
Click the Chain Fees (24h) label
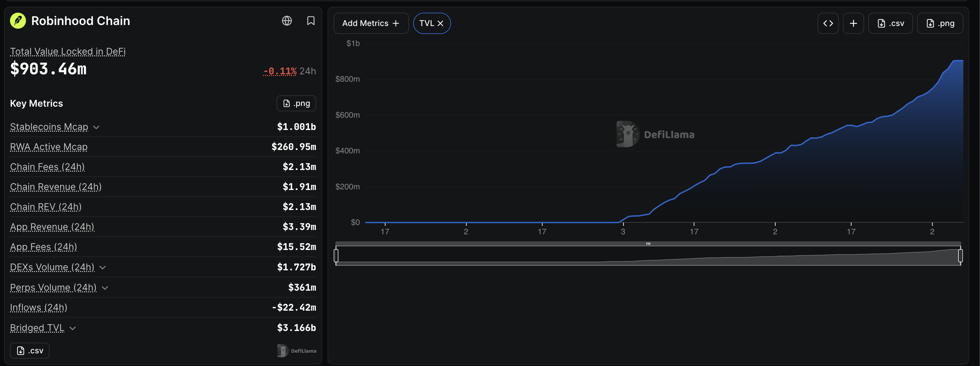47,167
